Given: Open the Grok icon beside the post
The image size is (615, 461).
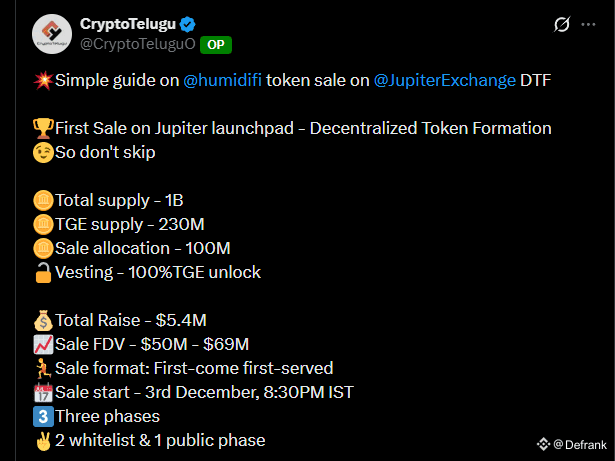Looking at the screenshot, I should 562,23.
